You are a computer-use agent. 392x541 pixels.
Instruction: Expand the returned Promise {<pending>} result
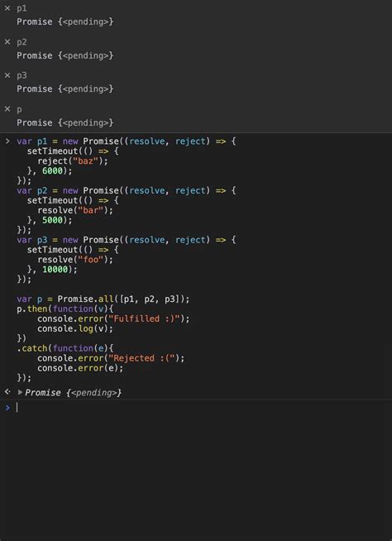pyautogui.click(x=20, y=392)
